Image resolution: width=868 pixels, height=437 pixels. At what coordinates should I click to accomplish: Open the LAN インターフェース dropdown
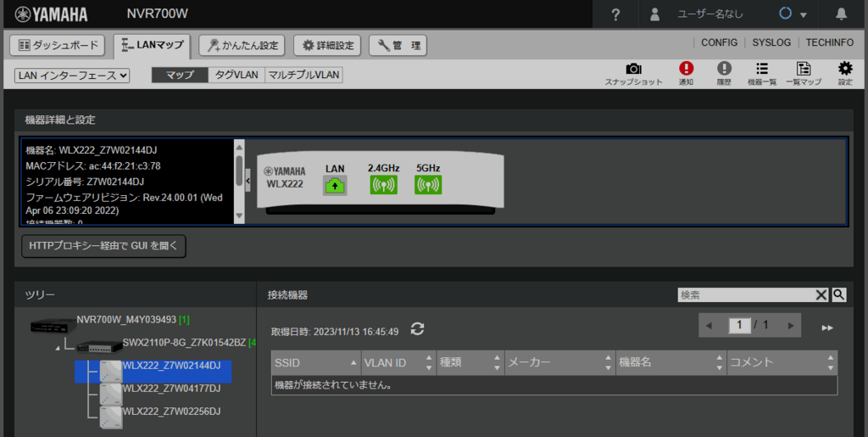72,76
